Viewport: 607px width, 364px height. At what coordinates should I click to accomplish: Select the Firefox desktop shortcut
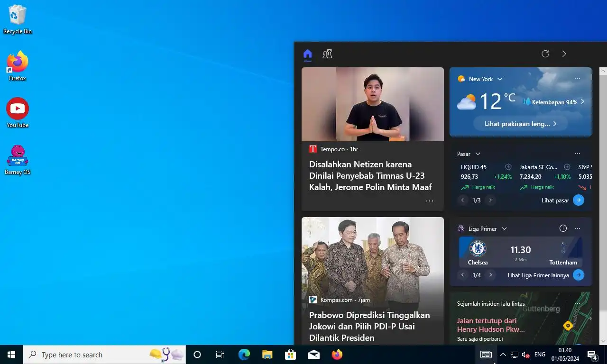coord(18,66)
